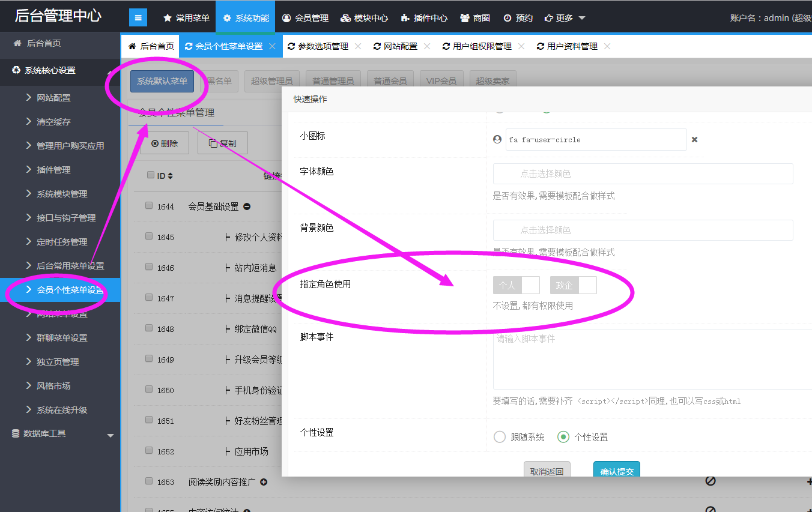Click the 确认提交 button
Image resolution: width=812 pixels, height=512 pixels.
click(x=616, y=471)
